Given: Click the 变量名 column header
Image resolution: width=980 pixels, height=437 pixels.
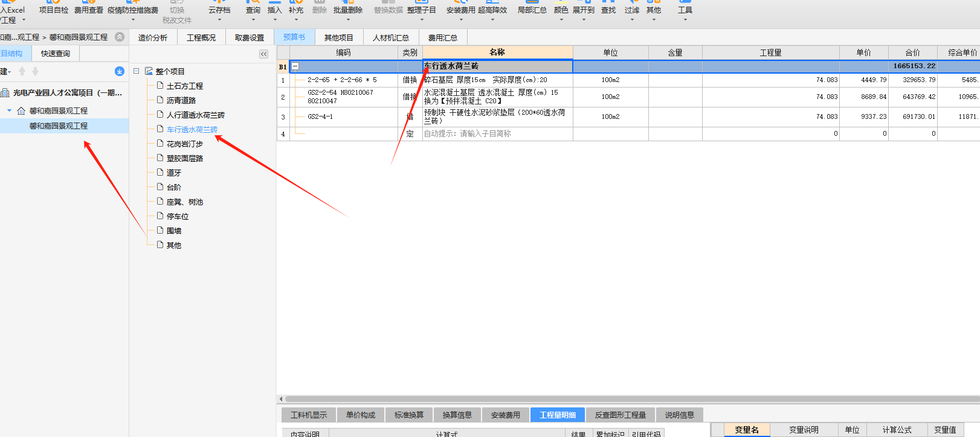Looking at the screenshot, I should (x=747, y=430).
